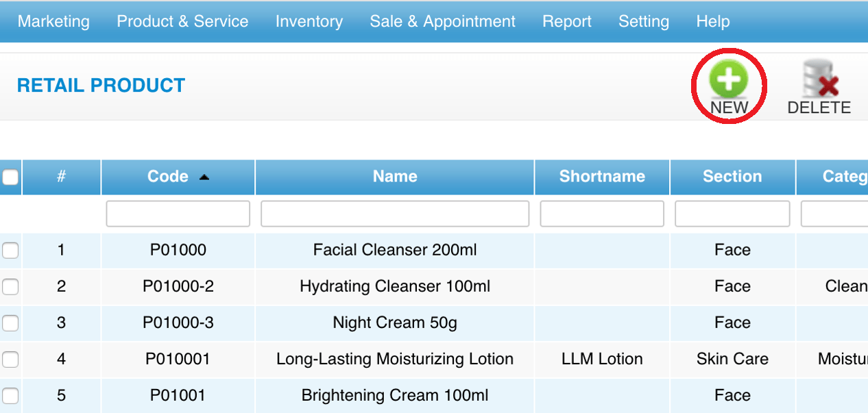The image size is (868, 413).
Task: Select the checkbox for Night Cream 50g
Action: click(10, 323)
